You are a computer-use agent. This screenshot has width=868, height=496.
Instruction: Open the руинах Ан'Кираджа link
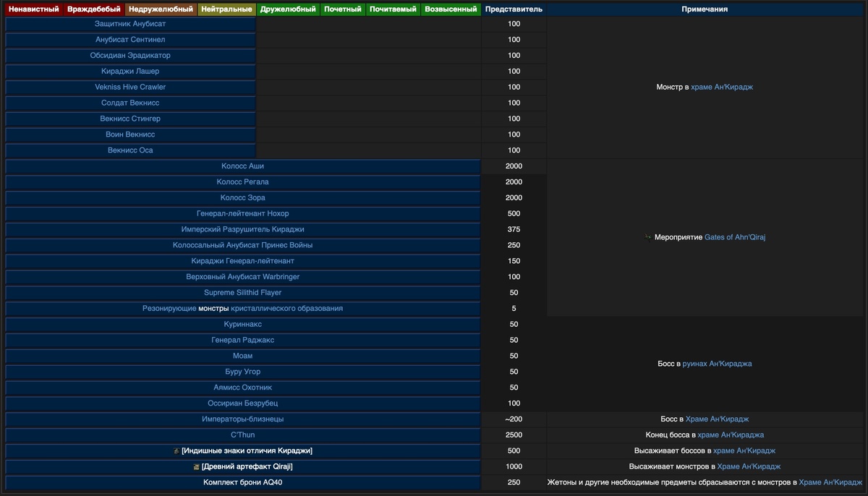click(x=717, y=364)
